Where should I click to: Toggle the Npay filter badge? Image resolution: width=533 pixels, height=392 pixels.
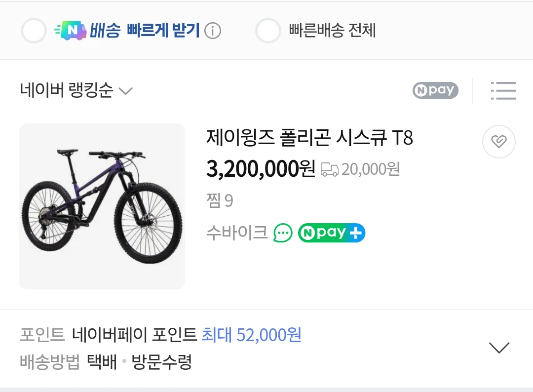435,90
